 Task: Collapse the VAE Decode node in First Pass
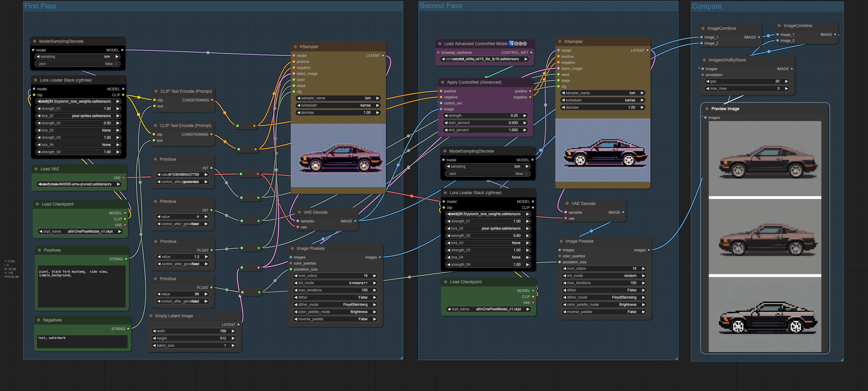click(x=299, y=212)
